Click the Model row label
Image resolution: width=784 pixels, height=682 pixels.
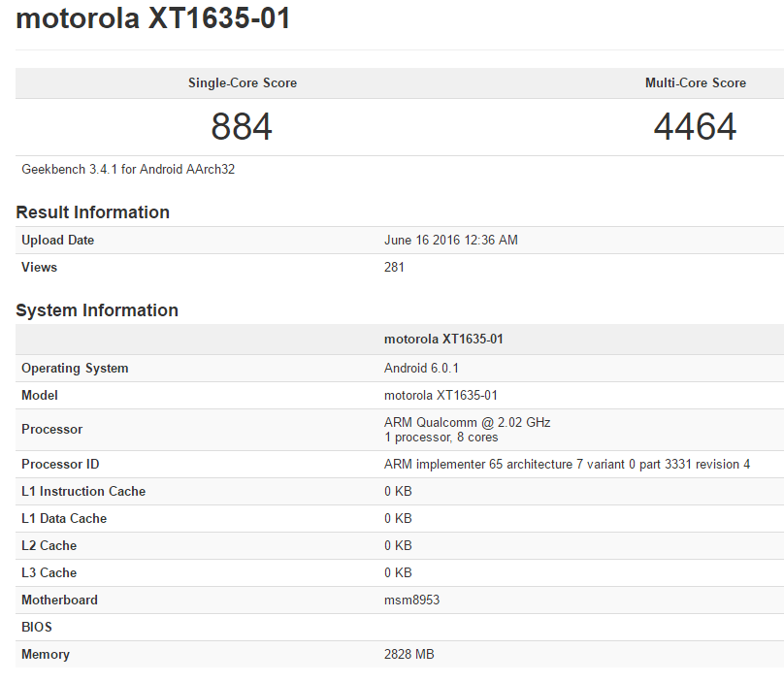pyautogui.click(x=40, y=396)
